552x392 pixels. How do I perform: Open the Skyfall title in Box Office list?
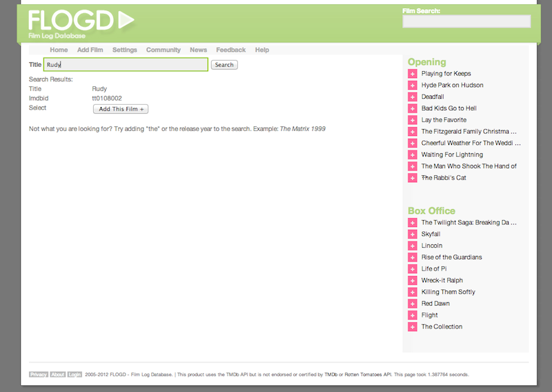pyautogui.click(x=431, y=234)
